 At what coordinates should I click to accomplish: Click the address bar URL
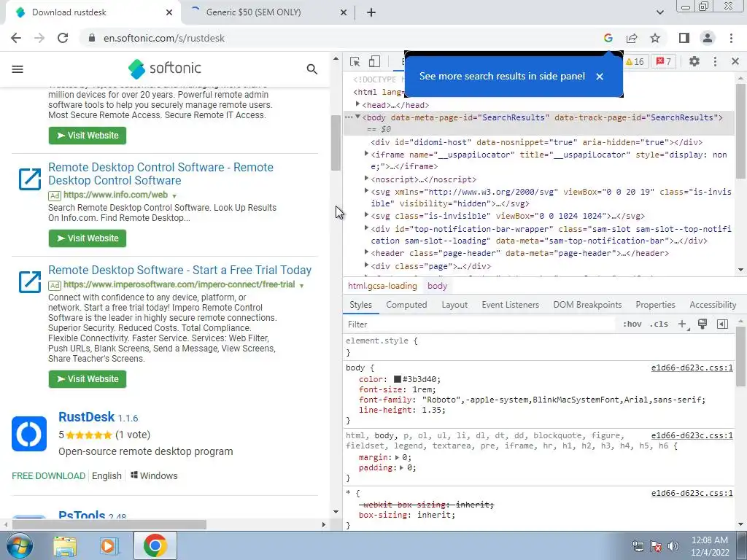tap(164, 38)
